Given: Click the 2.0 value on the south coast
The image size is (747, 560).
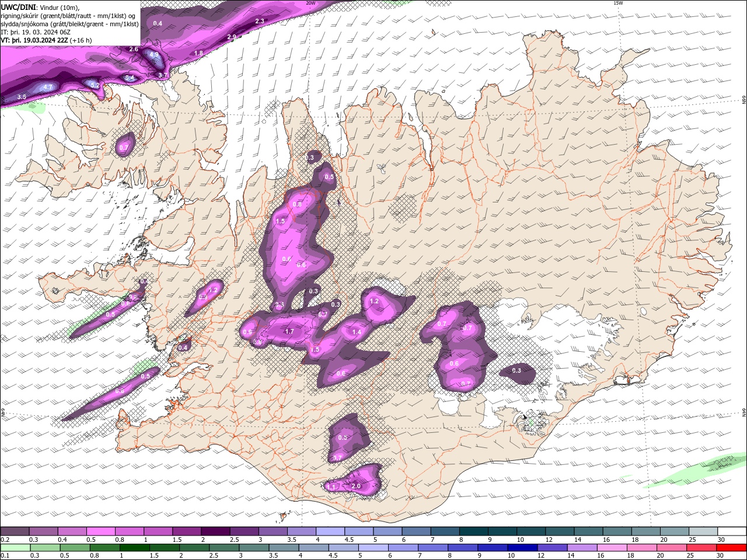Looking at the screenshot, I should tap(357, 486).
